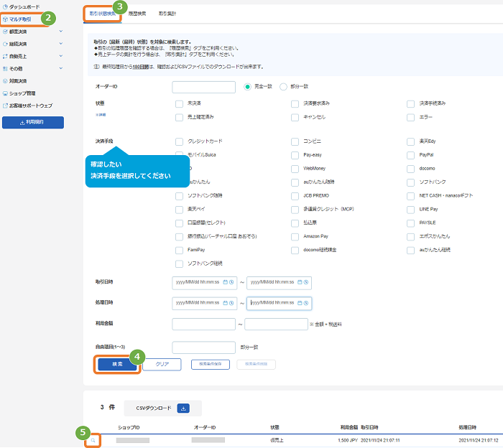Expand the 自動売上 sidebar chevron

click(x=61, y=56)
